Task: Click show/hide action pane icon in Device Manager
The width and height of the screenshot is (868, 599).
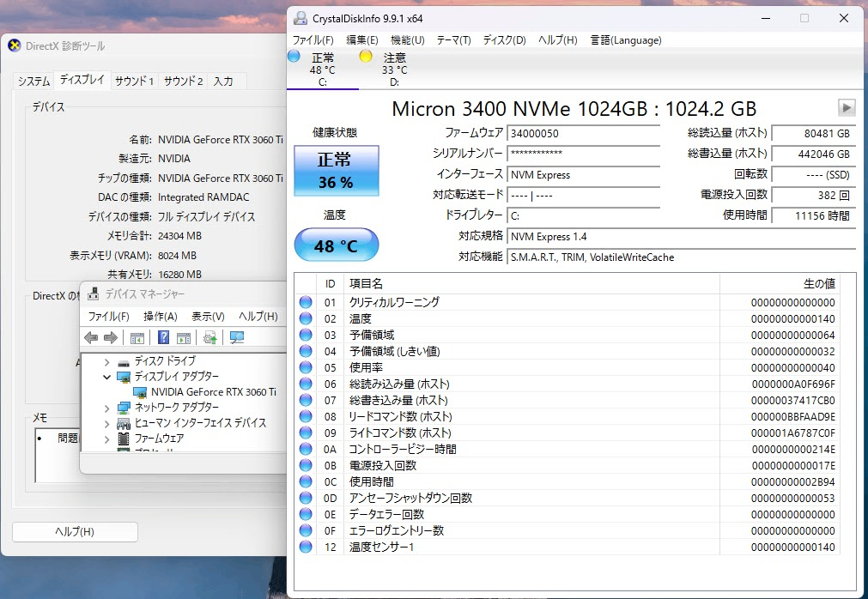Action: (183, 337)
